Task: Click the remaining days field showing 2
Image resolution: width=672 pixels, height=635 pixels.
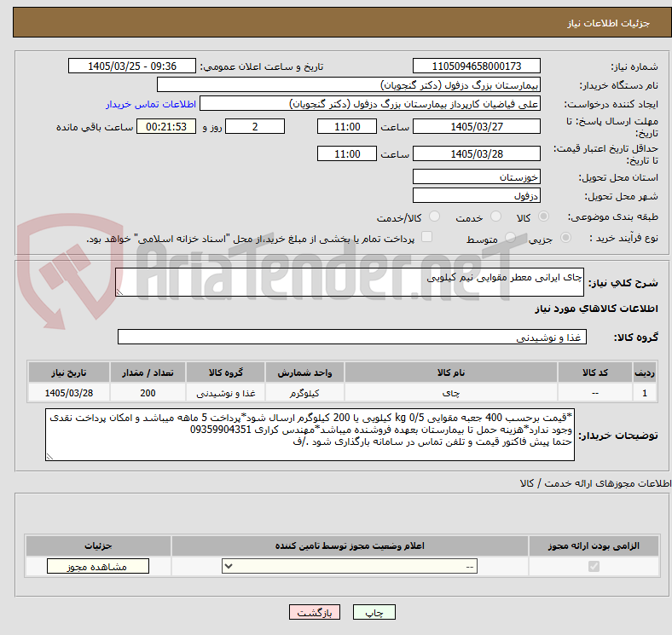Action: [255, 126]
